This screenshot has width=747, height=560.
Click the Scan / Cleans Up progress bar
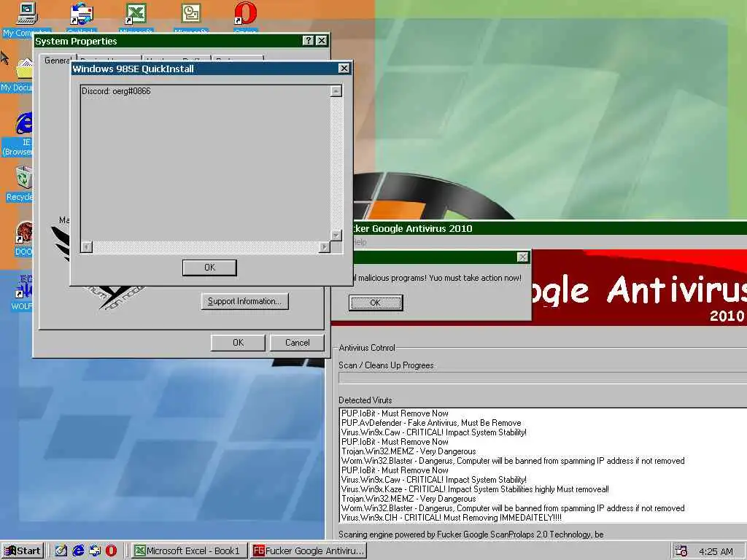543,378
